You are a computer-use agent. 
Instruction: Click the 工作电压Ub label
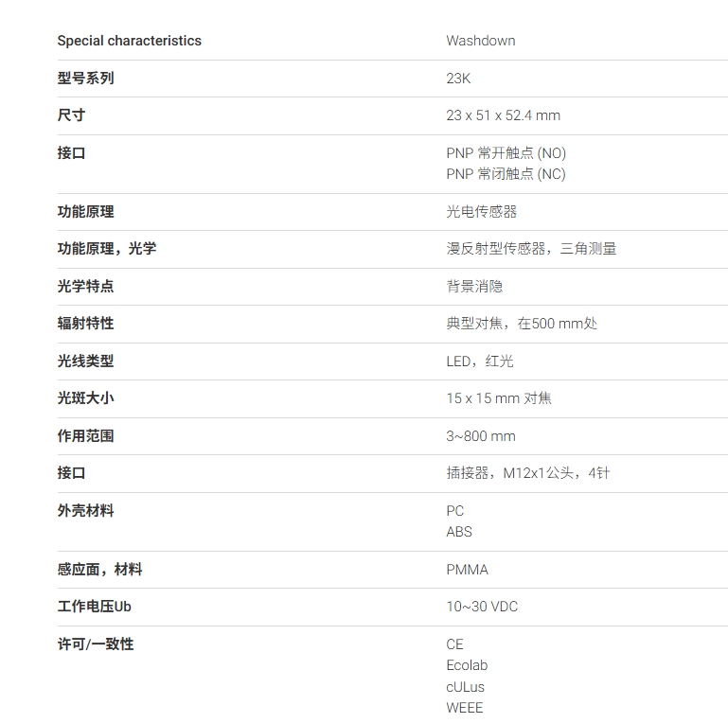coord(94,607)
